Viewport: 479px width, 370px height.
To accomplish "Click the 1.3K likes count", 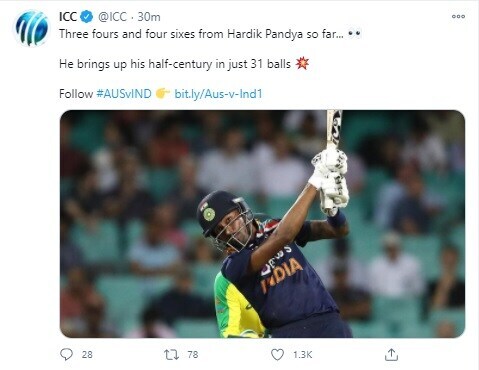I will [303, 354].
